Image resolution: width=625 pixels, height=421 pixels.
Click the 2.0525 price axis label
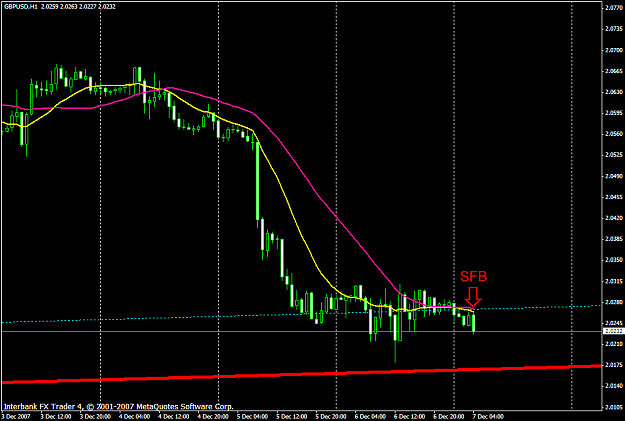614,155
